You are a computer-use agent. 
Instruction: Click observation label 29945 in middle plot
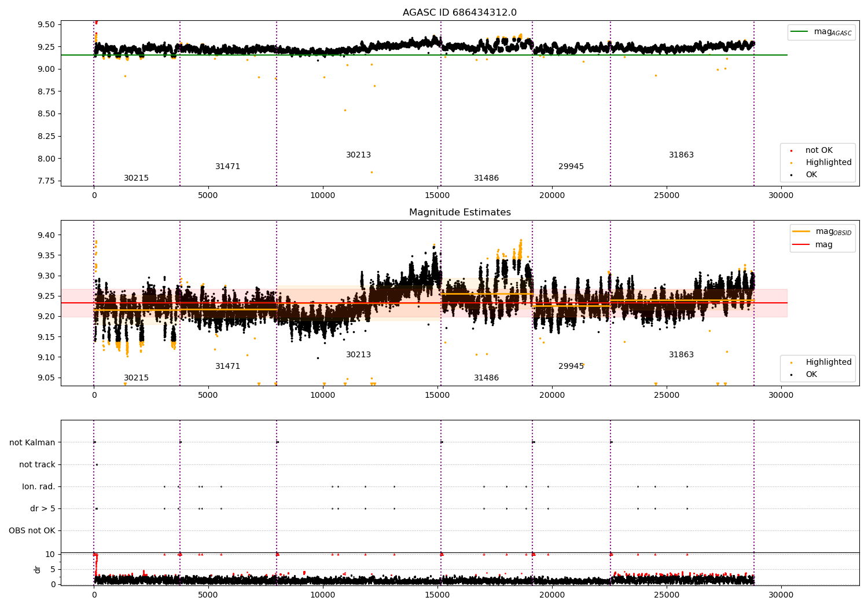571,367
